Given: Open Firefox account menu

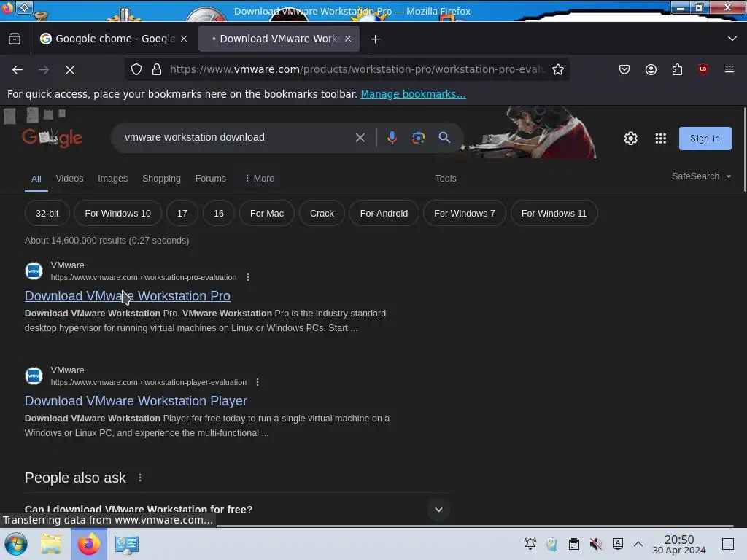Looking at the screenshot, I should tap(651, 69).
